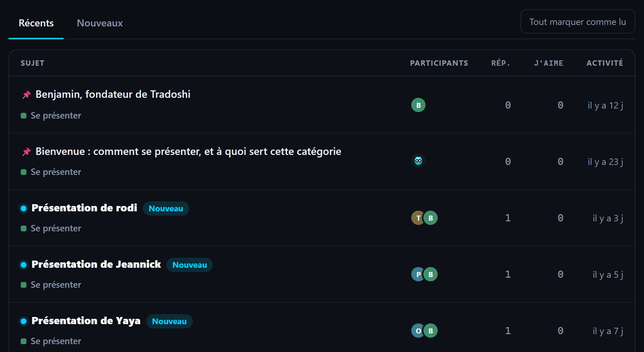
Task: Open the Nouveaux tab
Action: coord(100,23)
